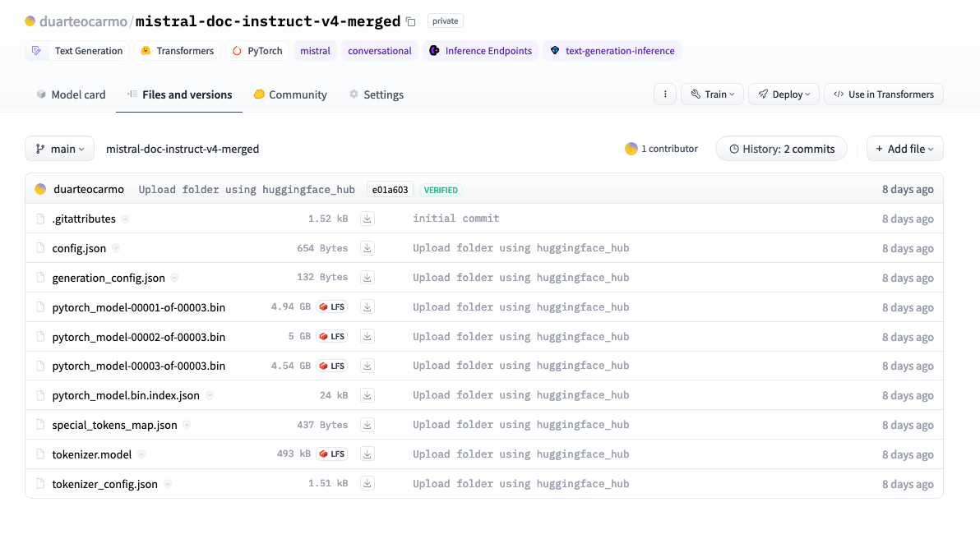Image resolution: width=980 pixels, height=539 pixels.
Task: Click the LFS badge on tokenizer.model
Action: 332,454
